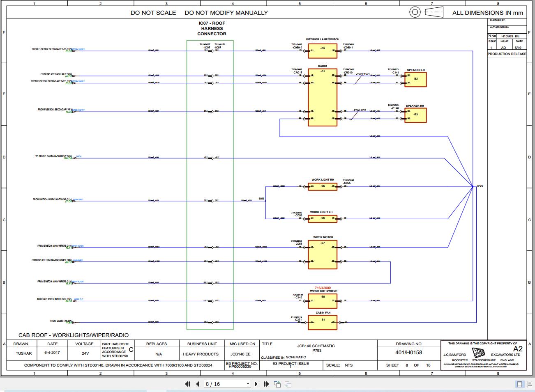Click the HEAVY PRODUCTS business unit cell

[201, 354]
